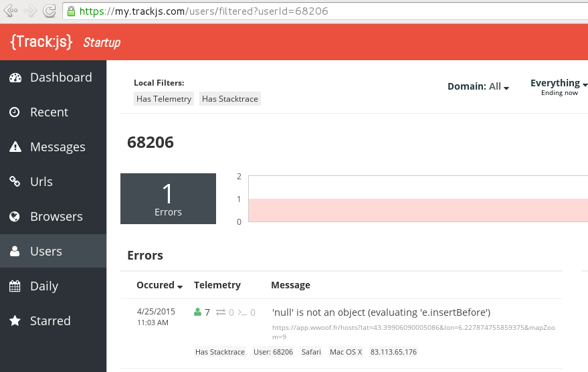
Task: Open the 'null' is not an object error
Action: pyautogui.click(x=381, y=312)
